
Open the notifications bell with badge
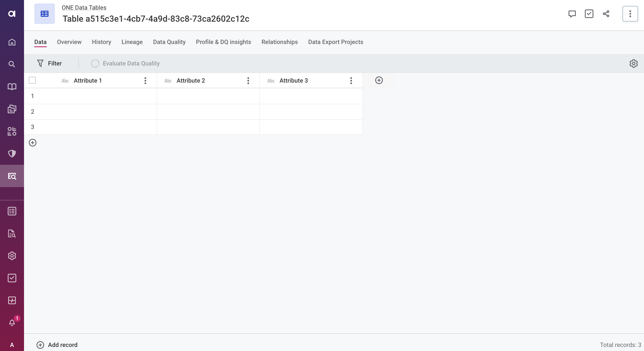pyautogui.click(x=12, y=322)
